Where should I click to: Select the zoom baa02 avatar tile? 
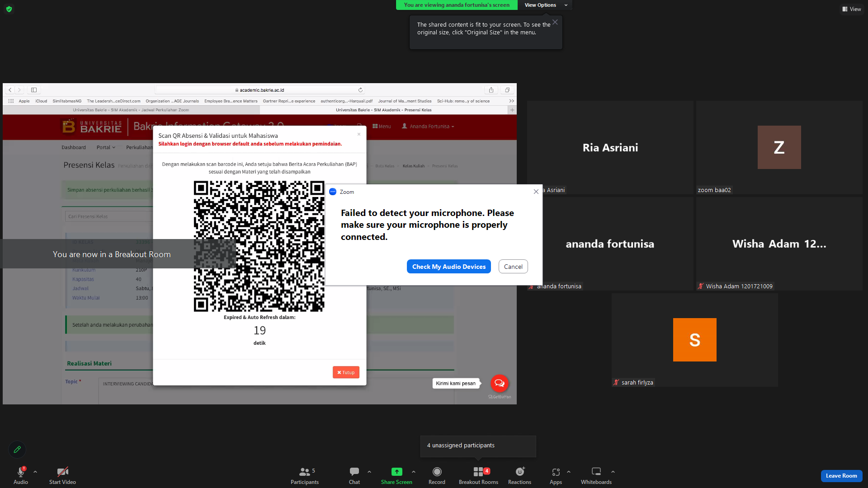[779, 147]
